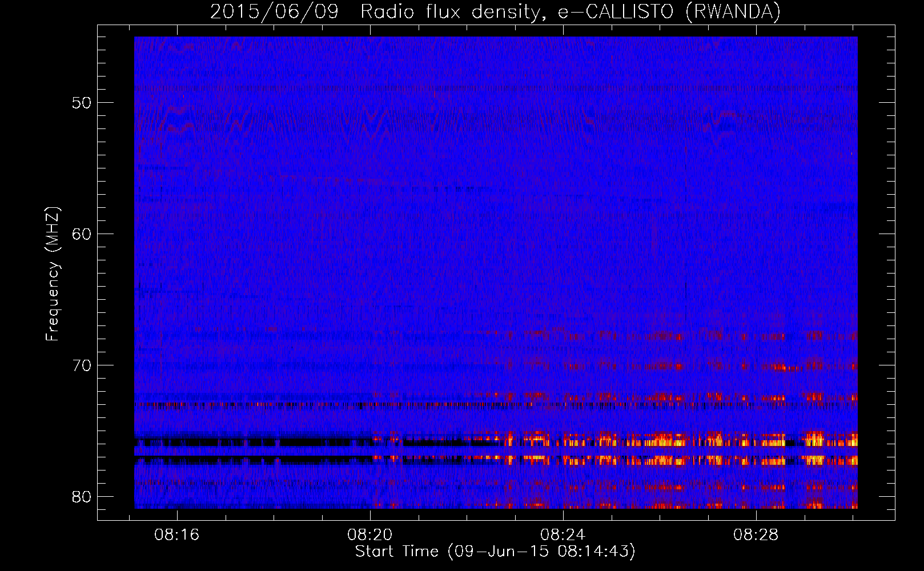
Task: Click the "Frequency (MHZ)" axis label
Action: 53,274
